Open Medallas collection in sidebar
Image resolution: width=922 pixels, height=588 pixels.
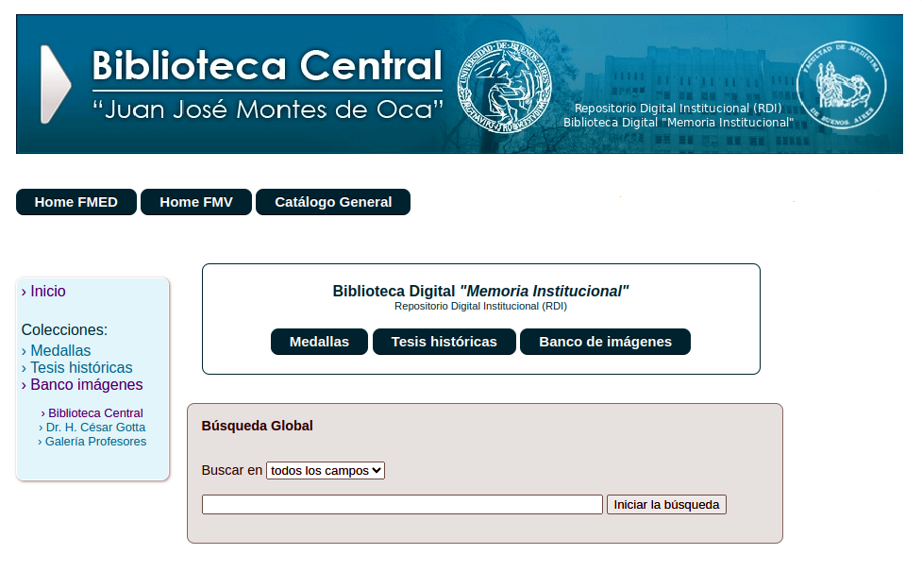pos(60,351)
